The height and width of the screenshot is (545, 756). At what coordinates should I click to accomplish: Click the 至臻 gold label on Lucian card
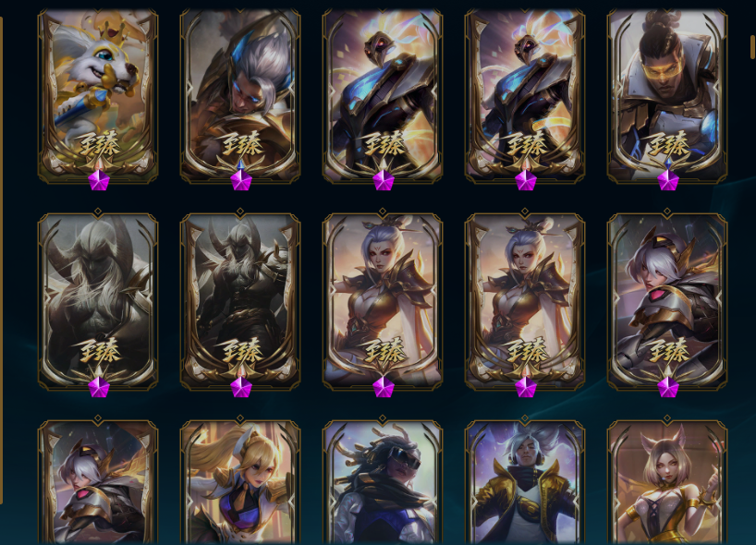click(x=668, y=143)
